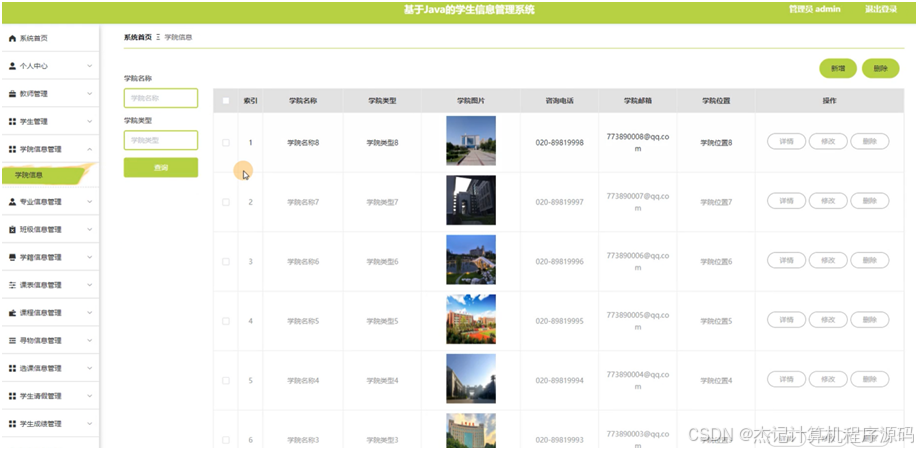This screenshot has height=450, width=918.
Task: Click the grid icon for 学生管理
Action: (12, 122)
